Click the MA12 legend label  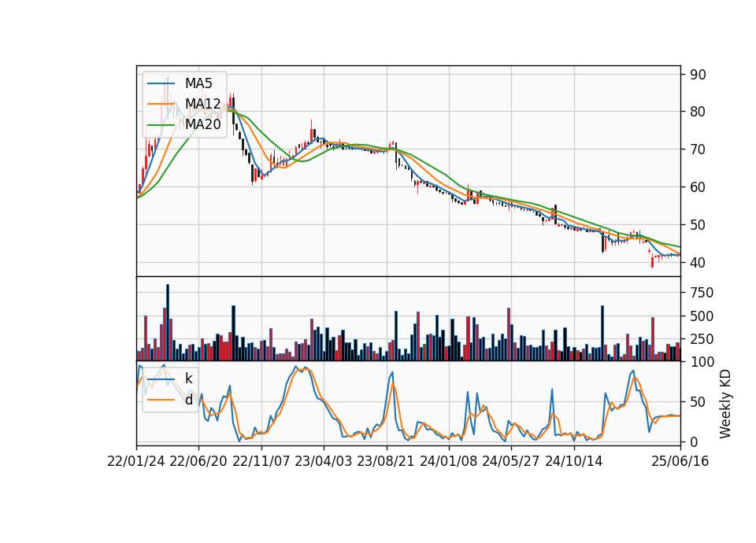pyautogui.click(x=202, y=104)
